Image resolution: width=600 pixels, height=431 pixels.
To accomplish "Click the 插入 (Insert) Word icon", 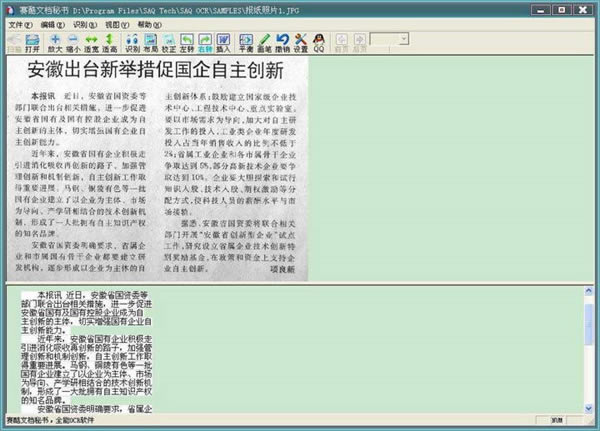I will [223, 42].
